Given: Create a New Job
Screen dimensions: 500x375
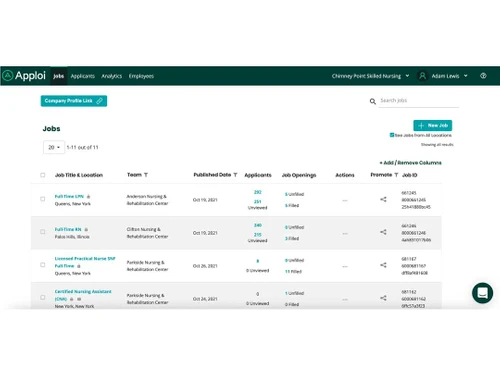Looking at the screenshot, I should click(x=433, y=125).
